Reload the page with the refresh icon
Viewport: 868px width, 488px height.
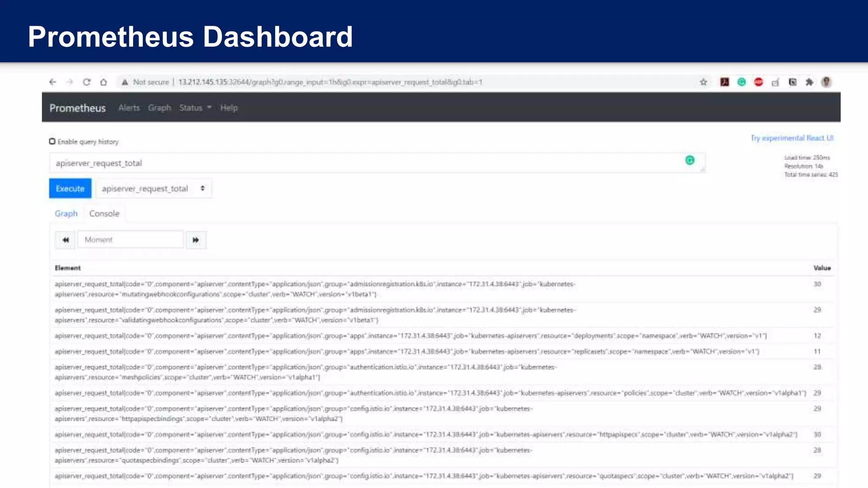(x=87, y=82)
